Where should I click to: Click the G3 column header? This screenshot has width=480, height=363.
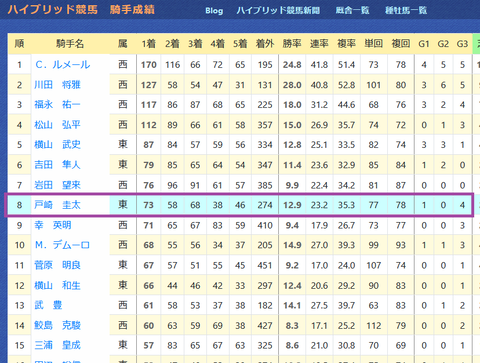pos(462,44)
